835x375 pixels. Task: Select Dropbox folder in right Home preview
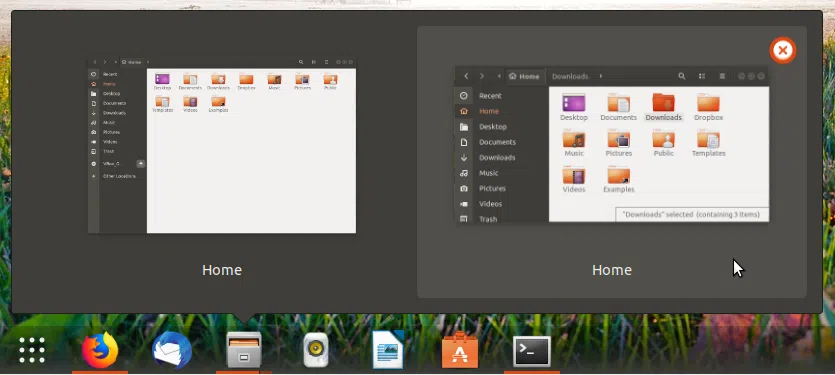pos(708,107)
